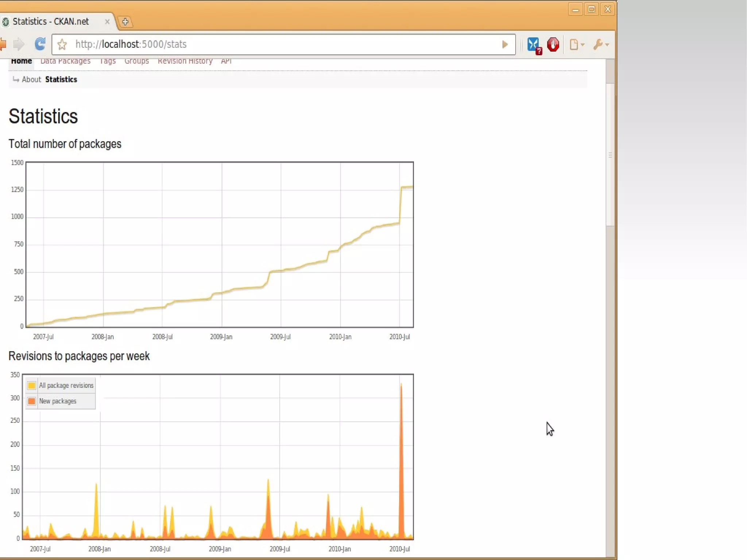Viewport: 747px width, 560px height.
Task: Click the vertical scrollbar thumb
Action: pos(610,155)
